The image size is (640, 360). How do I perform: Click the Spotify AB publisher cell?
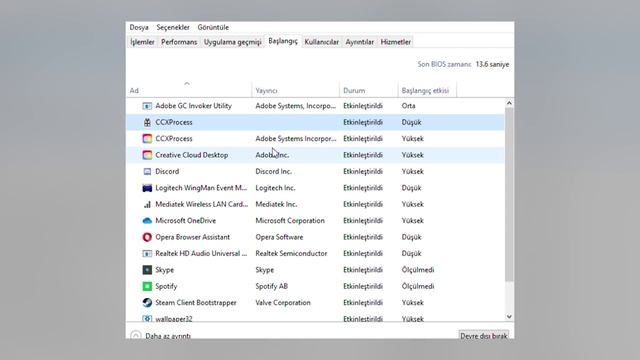pyautogui.click(x=271, y=286)
